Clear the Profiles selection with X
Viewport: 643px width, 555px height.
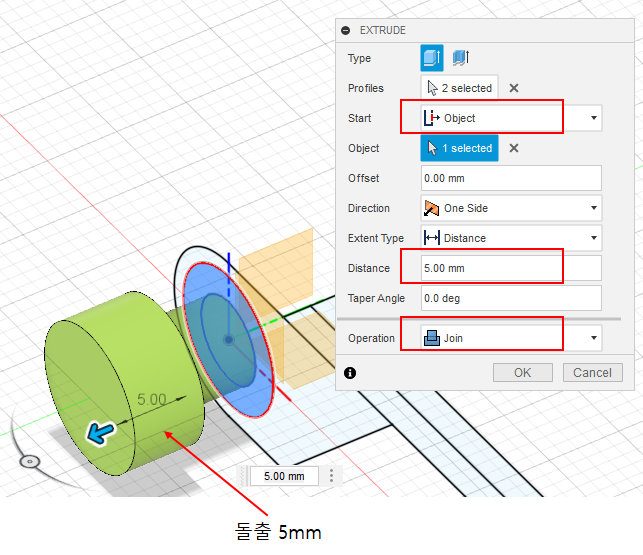pyautogui.click(x=514, y=88)
